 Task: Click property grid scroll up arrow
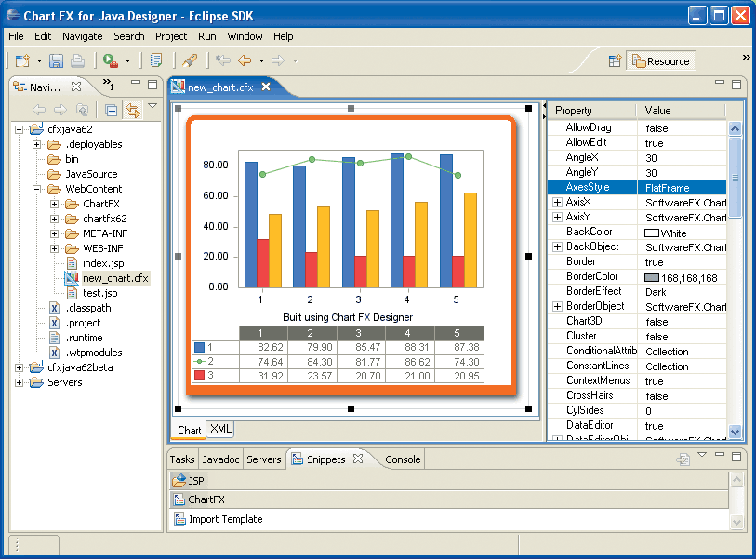(x=735, y=128)
